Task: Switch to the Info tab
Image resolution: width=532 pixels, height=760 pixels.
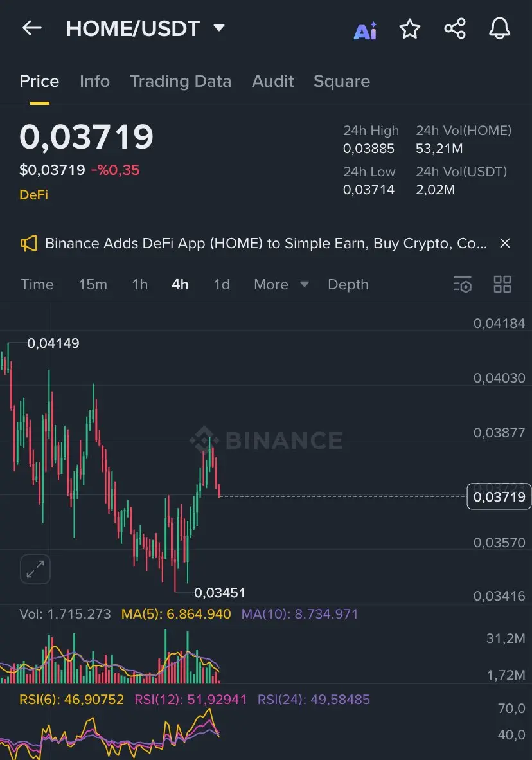Action: pos(94,81)
